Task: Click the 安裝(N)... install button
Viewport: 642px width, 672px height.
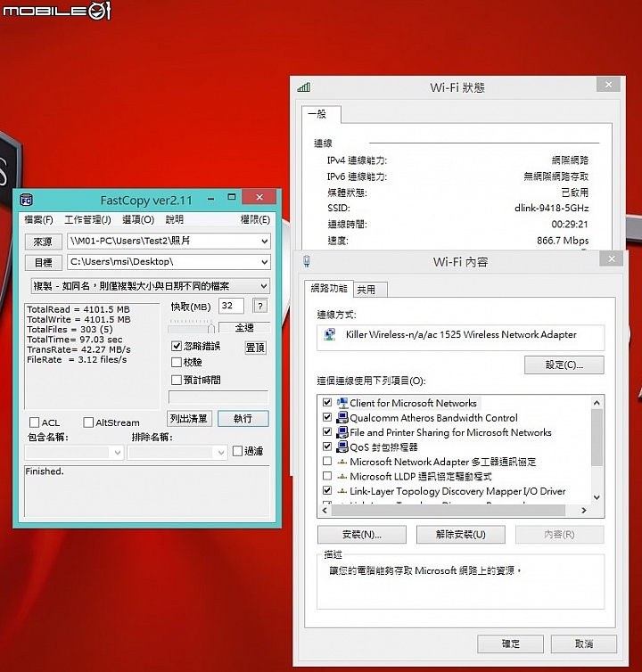Action: tap(362, 535)
